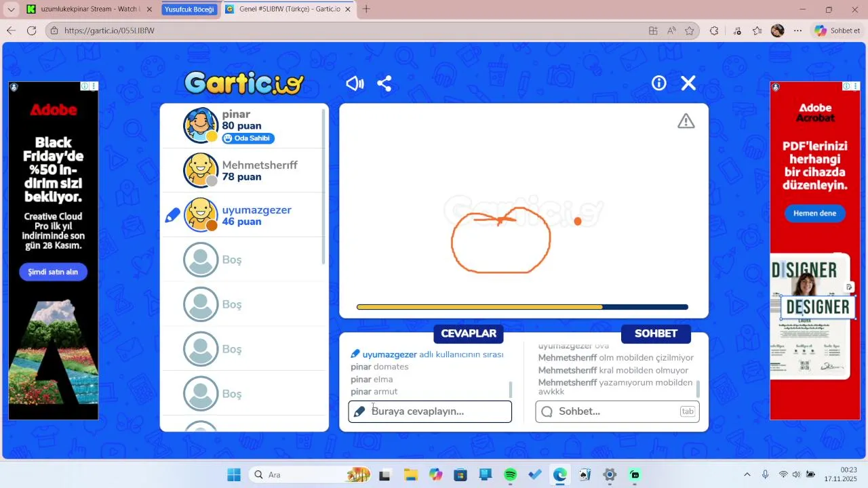Click Mehmetsheriff's player avatar

click(201, 170)
